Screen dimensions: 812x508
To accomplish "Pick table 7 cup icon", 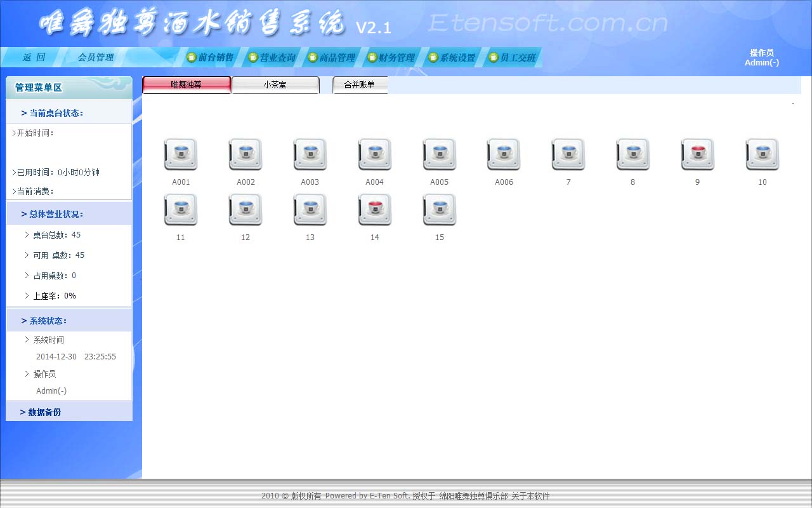I will point(568,155).
